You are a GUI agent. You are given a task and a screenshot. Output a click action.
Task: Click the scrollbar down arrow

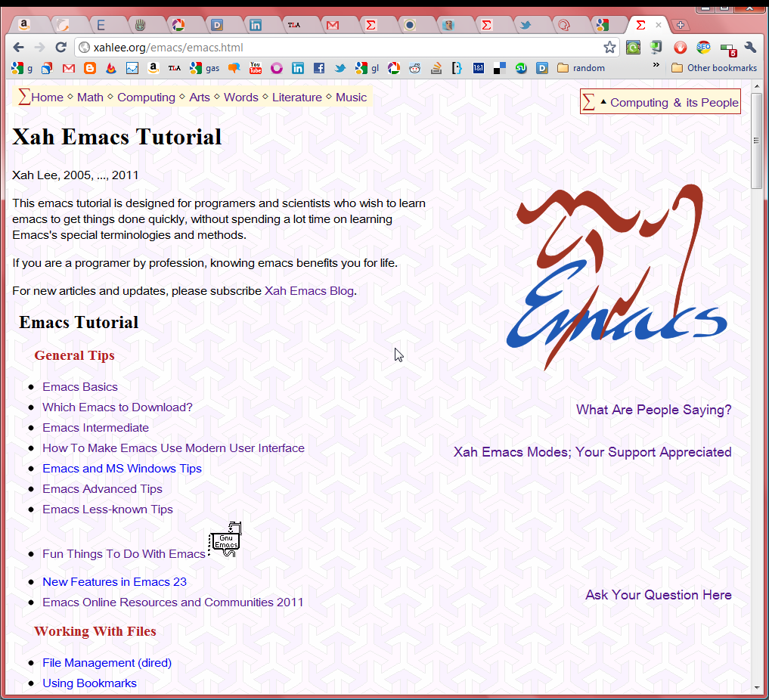click(757, 688)
